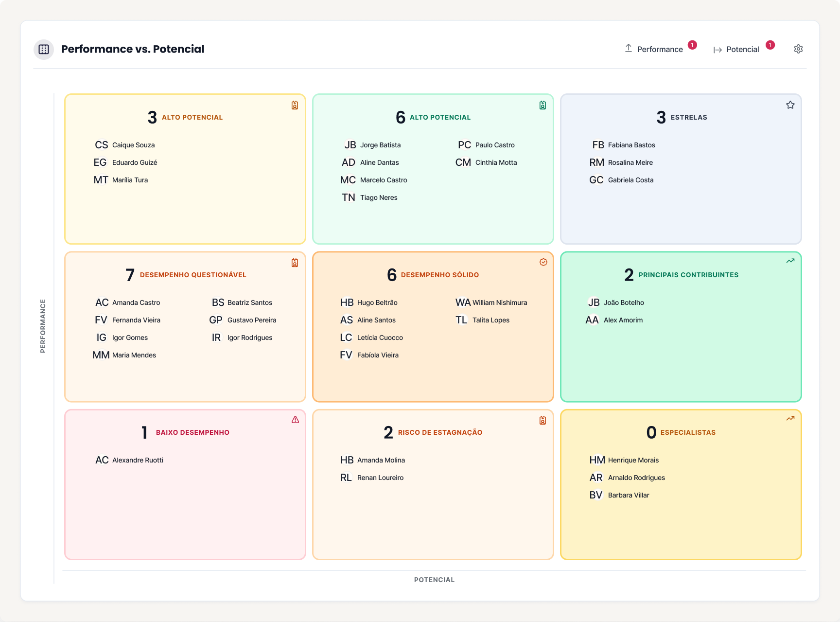This screenshot has height=622, width=840.
Task: Click the badge icon in green Alto Potencial card
Action: [542, 105]
